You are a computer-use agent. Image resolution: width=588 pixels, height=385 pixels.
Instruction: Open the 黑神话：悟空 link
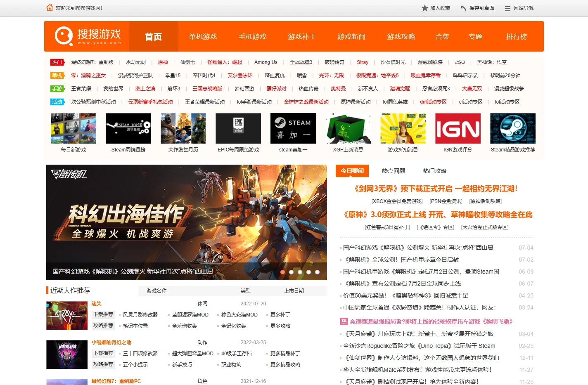coord(492,62)
